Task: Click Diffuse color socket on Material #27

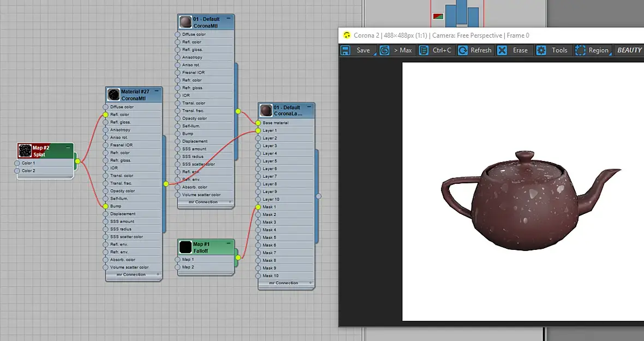Action: [x=105, y=107]
